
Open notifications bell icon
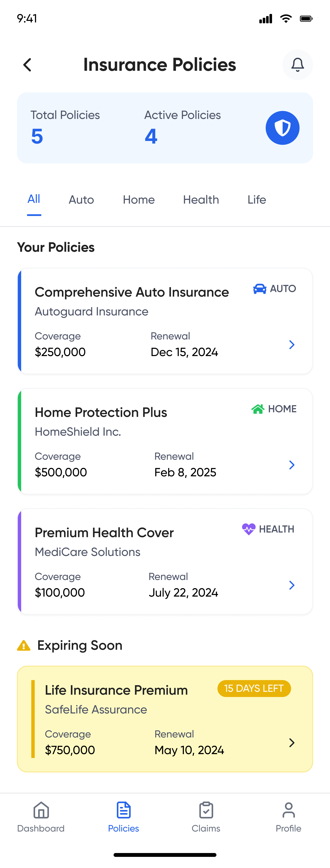[x=297, y=65]
